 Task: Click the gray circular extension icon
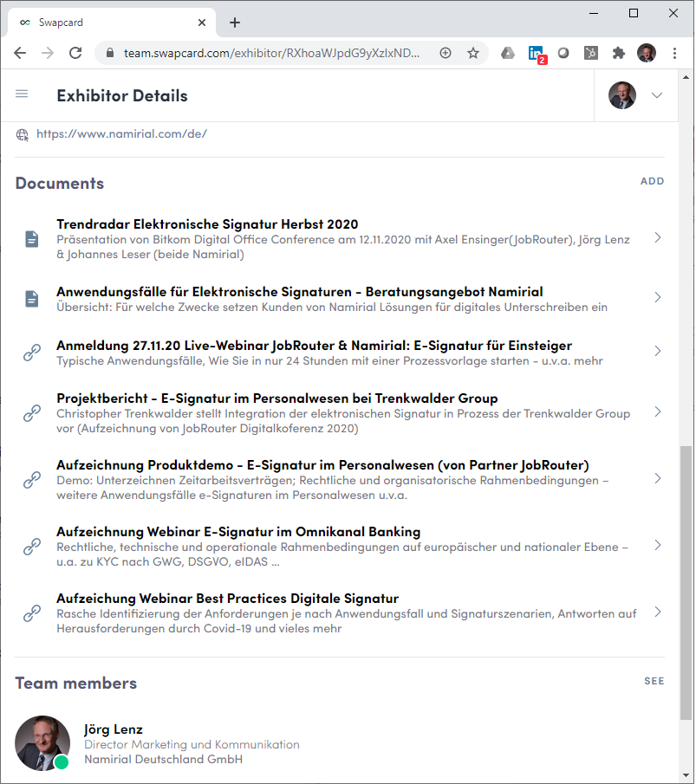(x=563, y=53)
